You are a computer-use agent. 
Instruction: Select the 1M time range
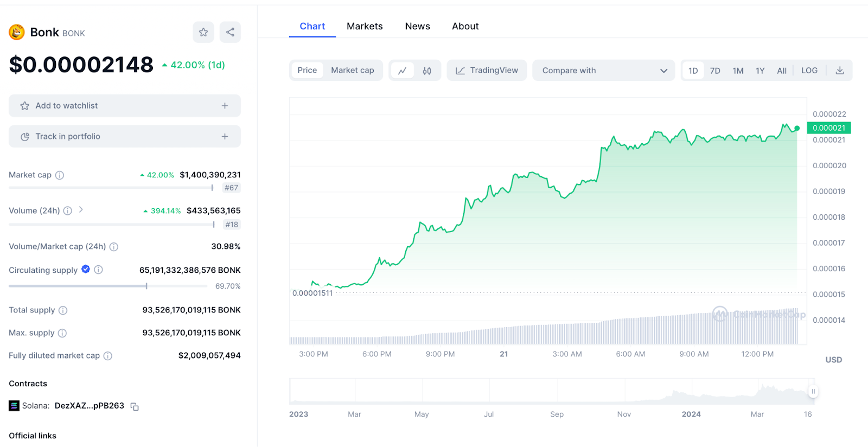tap(738, 71)
